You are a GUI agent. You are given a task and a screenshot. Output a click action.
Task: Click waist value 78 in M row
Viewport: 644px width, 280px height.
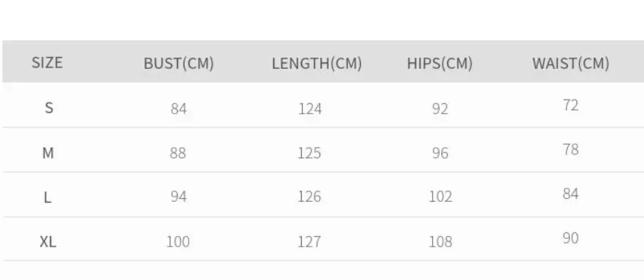571,150
